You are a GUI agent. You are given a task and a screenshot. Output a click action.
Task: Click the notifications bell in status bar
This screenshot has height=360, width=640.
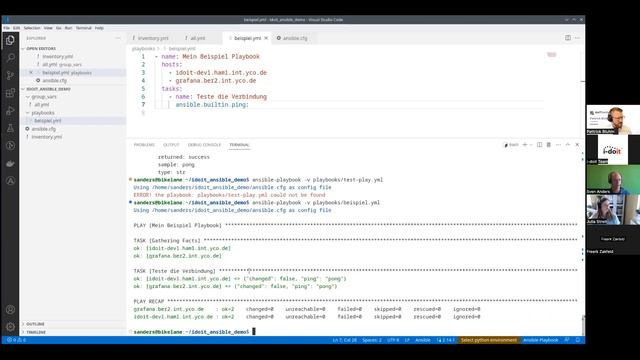tap(578, 340)
